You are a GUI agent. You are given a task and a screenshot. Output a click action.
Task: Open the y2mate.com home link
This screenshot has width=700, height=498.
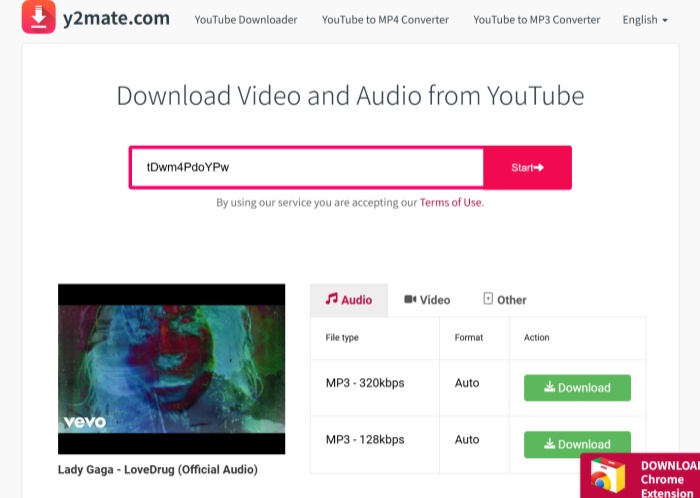pos(116,19)
